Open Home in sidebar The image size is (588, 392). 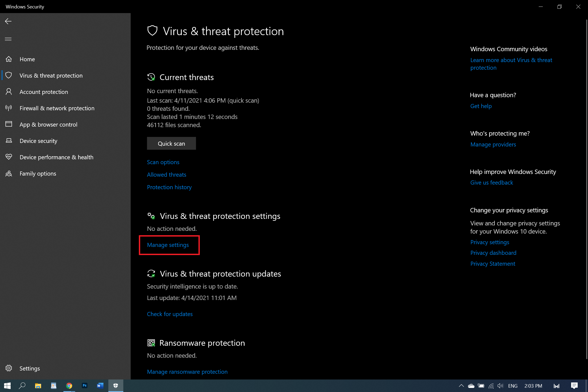[x=65, y=59]
